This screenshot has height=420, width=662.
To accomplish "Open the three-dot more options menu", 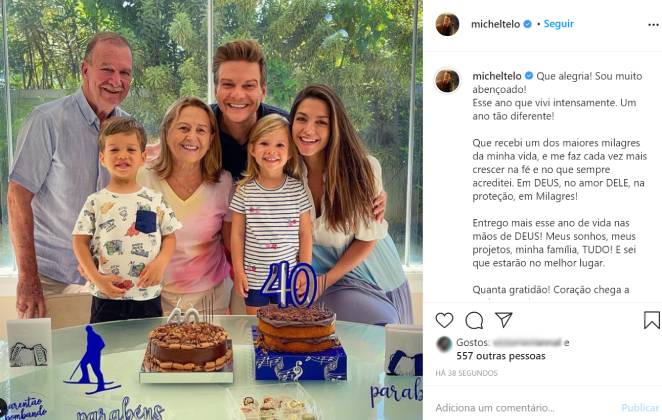I will tap(653, 25).
